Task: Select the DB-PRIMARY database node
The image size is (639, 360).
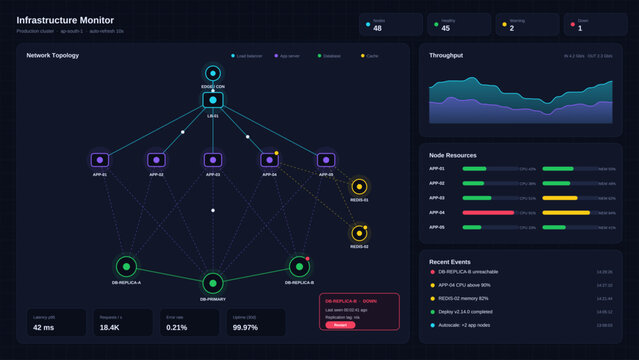Action: [x=213, y=283]
